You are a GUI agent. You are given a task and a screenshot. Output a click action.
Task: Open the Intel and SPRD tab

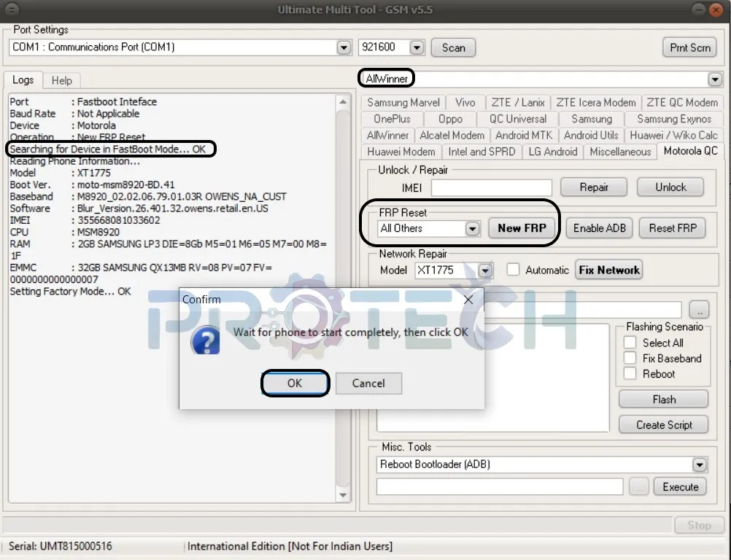tap(481, 152)
